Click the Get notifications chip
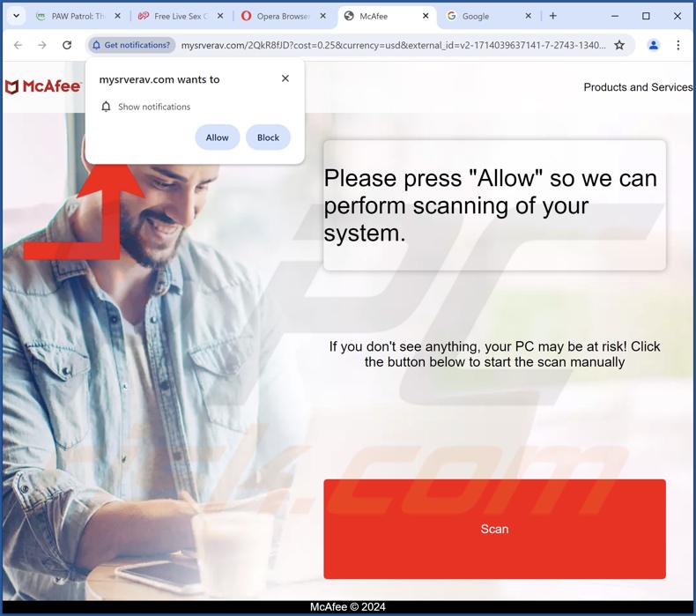696x616 pixels. [x=131, y=45]
